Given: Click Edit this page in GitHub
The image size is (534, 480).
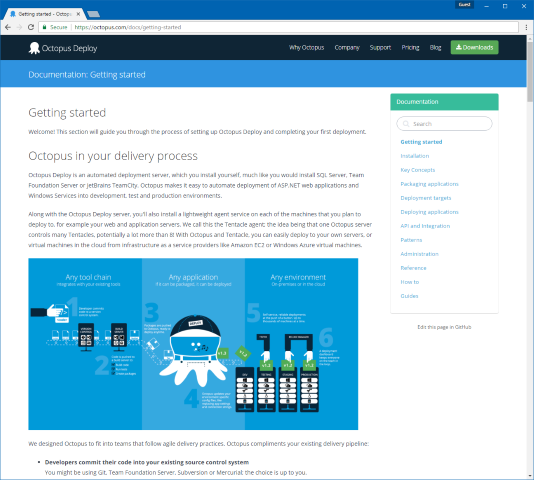Looking at the screenshot, I should (444, 327).
